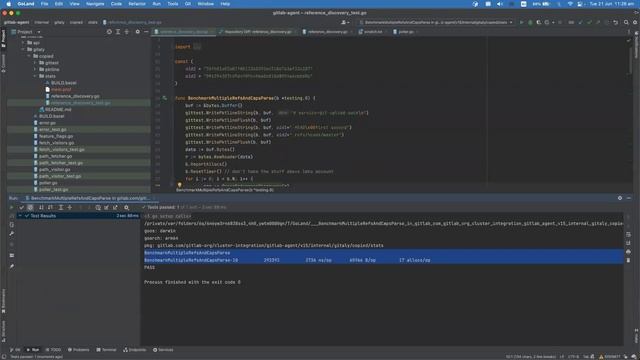Hide the Project tool window

tap(146, 32)
